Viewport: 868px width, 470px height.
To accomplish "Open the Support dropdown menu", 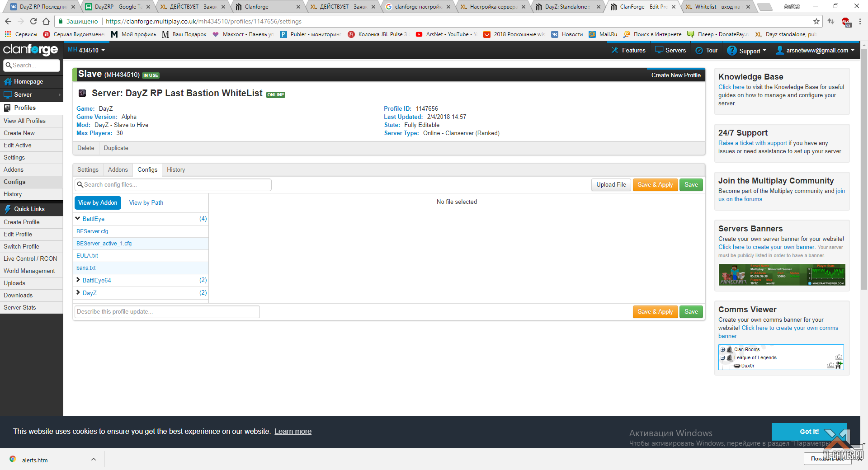I will [x=746, y=51].
